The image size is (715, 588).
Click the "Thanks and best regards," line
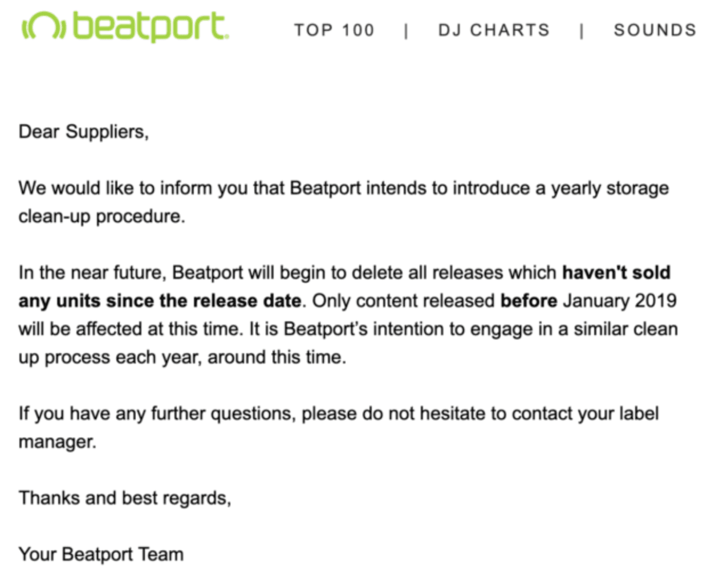125,498
